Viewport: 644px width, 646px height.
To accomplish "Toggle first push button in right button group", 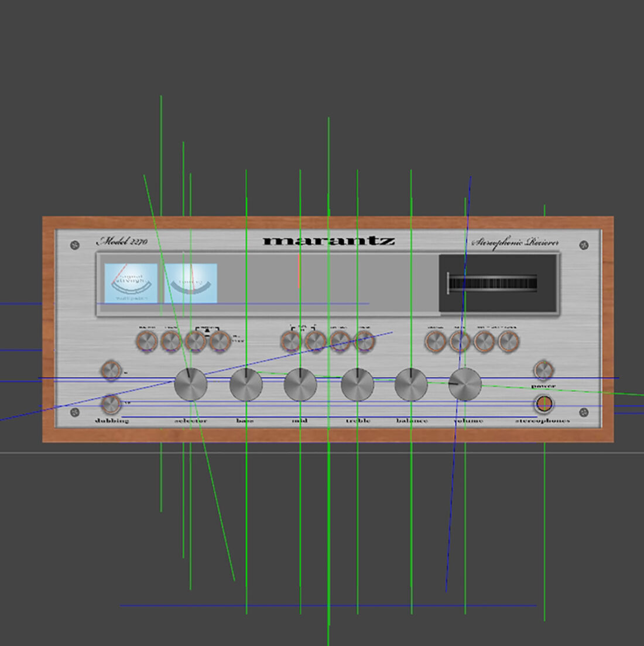I will [435, 341].
